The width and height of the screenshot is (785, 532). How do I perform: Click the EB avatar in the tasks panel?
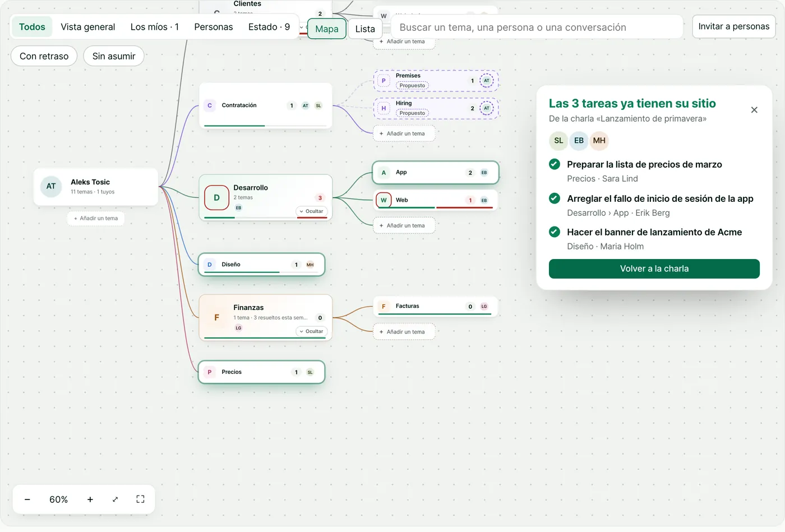pyautogui.click(x=579, y=141)
